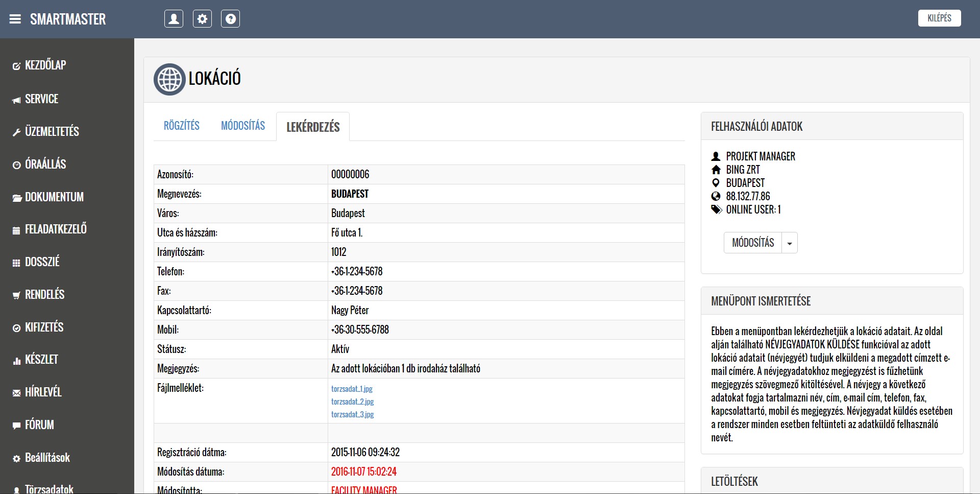
Task: Open the FELADATKEZELŐ sidebar menu item
Action: (x=56, y=229)
